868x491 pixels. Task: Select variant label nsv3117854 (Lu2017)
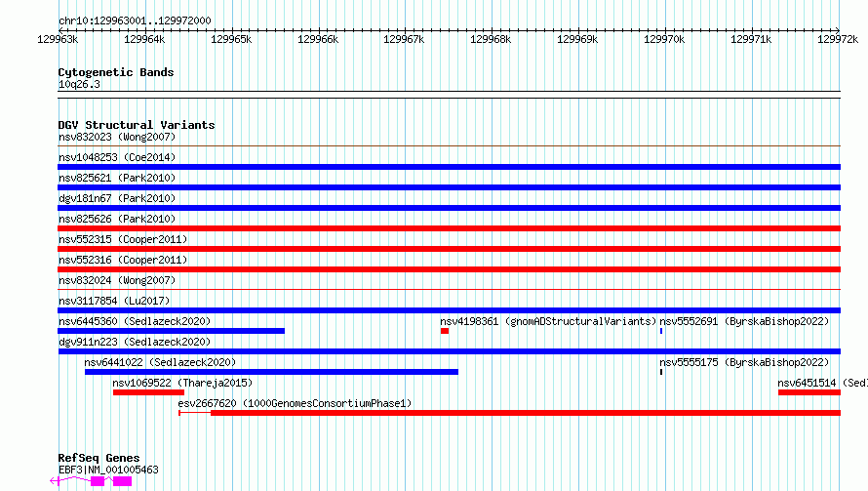(x=114, y=301)
